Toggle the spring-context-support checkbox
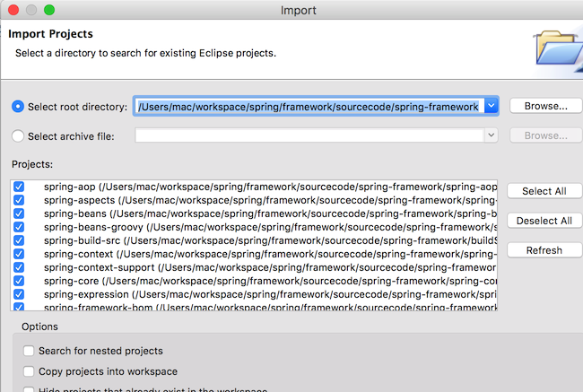 pyautogui.click(x=20, y=268)
